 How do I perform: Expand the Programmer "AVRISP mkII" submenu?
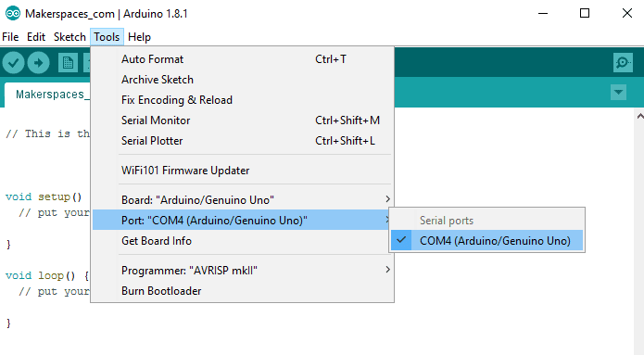point(243,271)
